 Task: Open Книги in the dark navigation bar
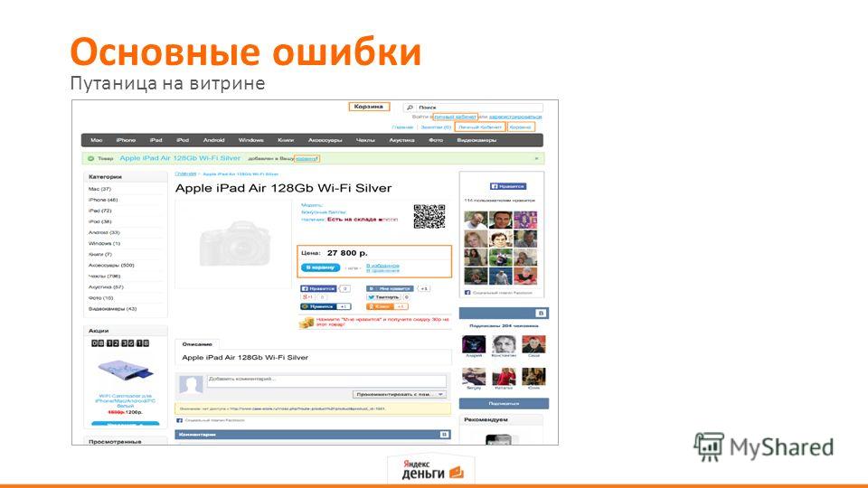[x=286, y=141]
